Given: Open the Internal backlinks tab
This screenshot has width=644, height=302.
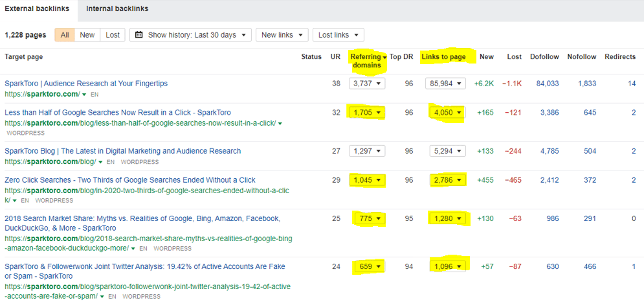Looking at the screenshot, I should [117, 8].
